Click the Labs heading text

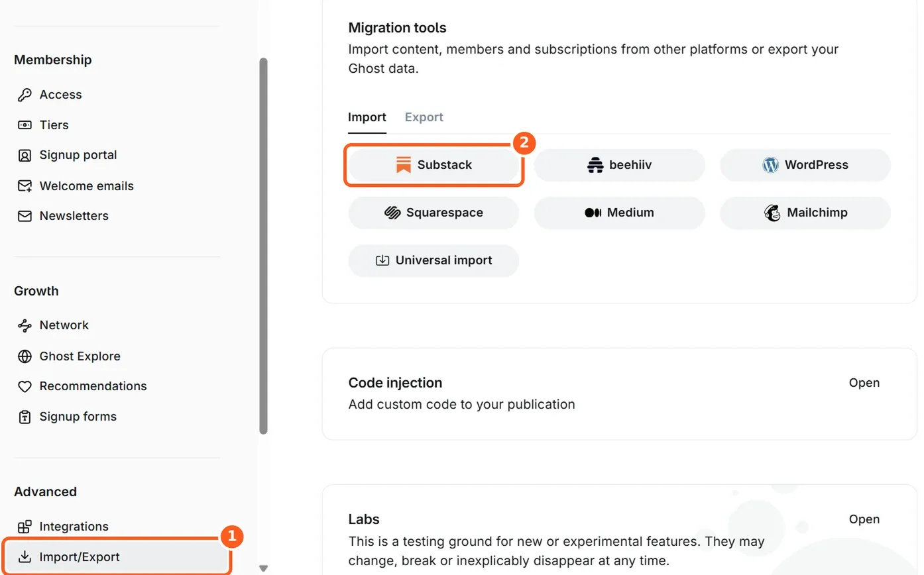click(x=364, y=519)
